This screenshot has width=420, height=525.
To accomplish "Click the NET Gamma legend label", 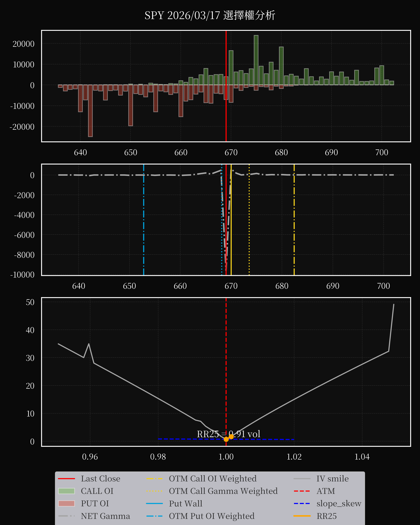I will 105,516.
